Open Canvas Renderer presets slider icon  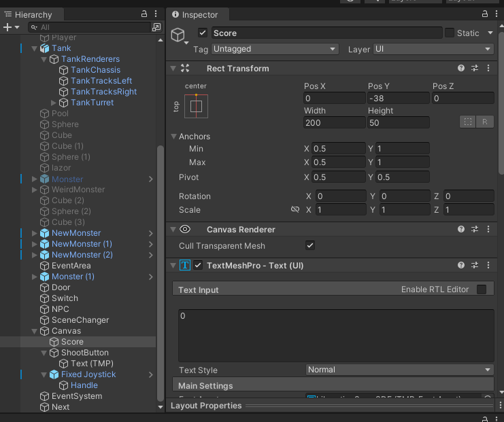(x=475, y=230)
